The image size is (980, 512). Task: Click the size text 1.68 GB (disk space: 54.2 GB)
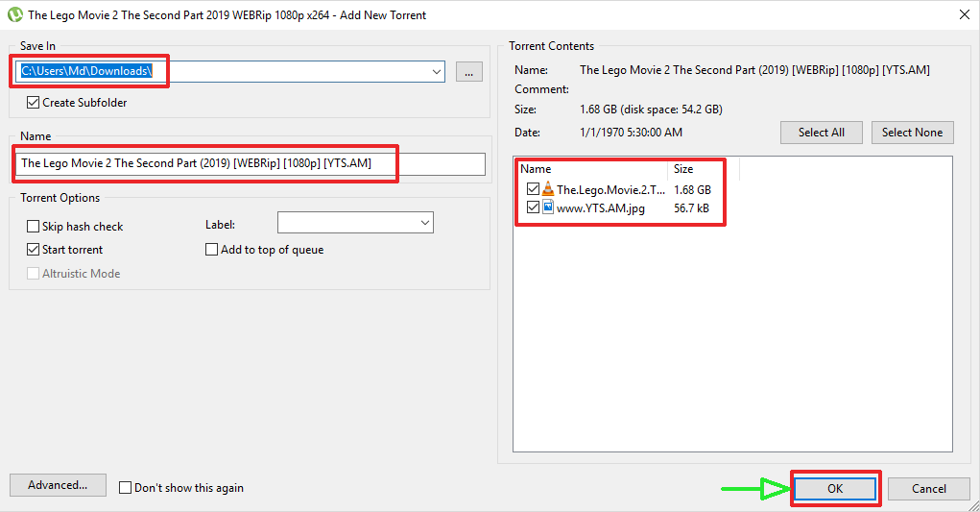click(651, 110)
